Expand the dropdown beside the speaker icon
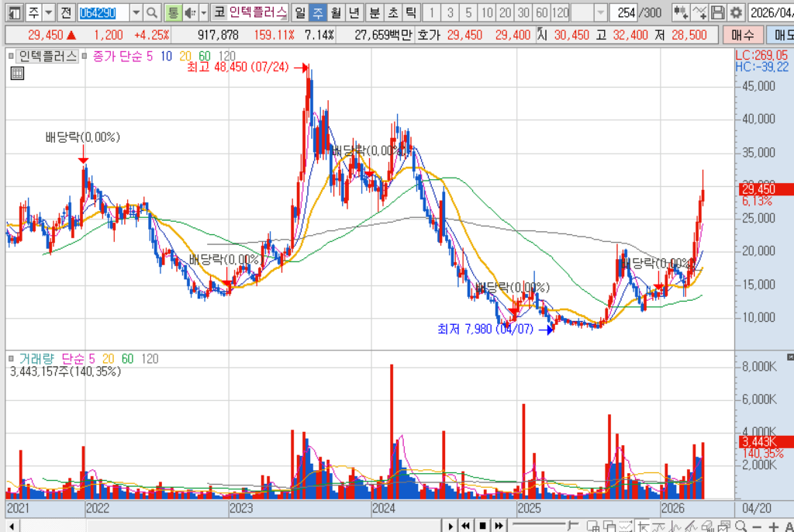 (x=204, y=12)
